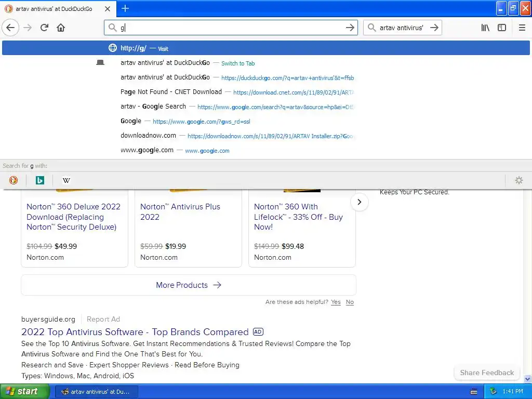Close the DuckDuckGo tab

tap(107, 9)
